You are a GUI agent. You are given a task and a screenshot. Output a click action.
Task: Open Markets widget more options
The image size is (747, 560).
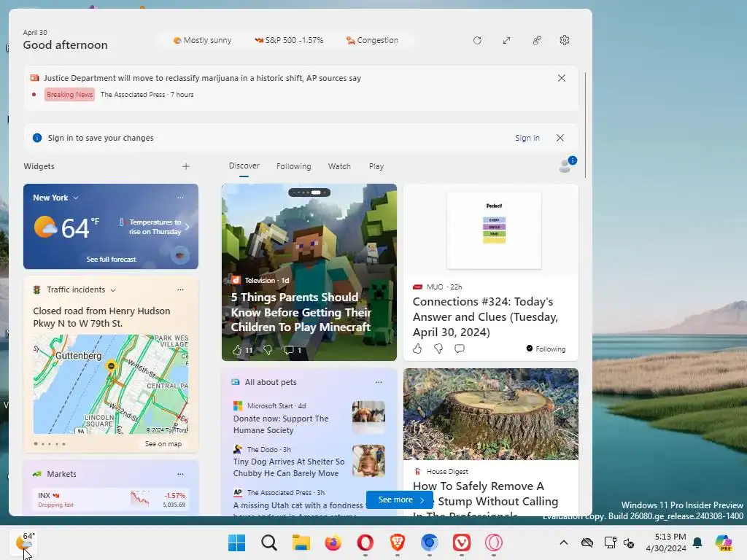(180, 474)
